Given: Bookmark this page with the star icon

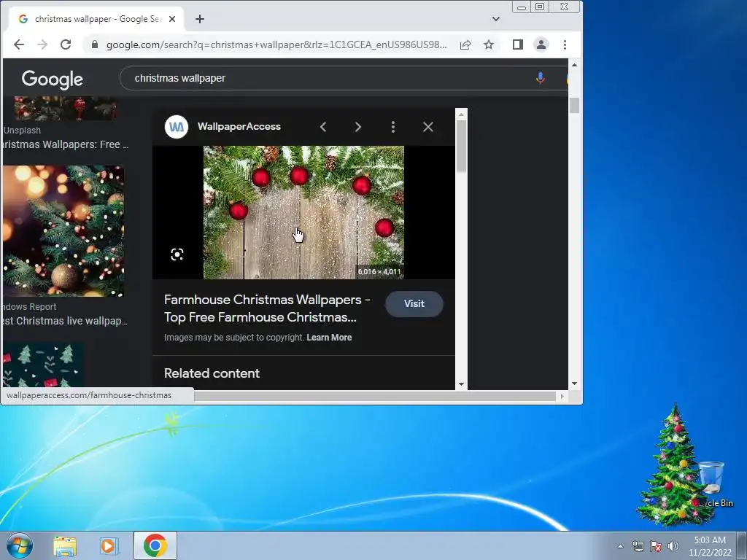Looking at the screenshot, I should click(x=489, y=44).
